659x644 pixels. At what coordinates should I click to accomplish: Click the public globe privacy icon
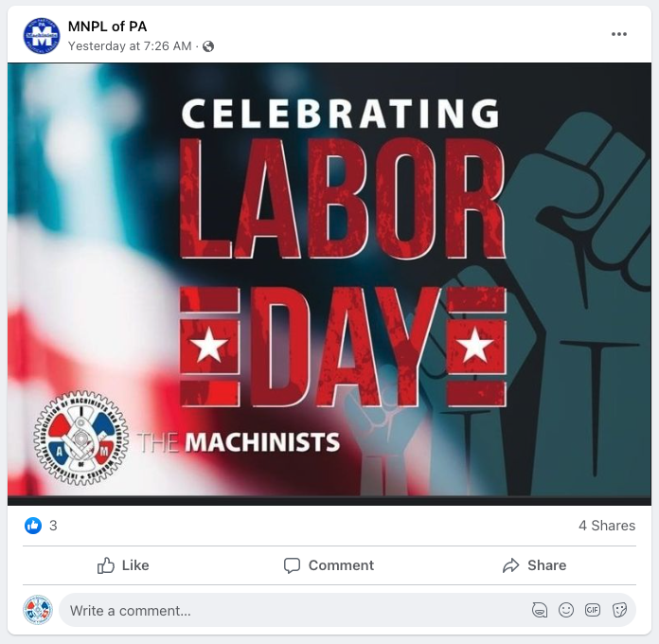point(208,46)
